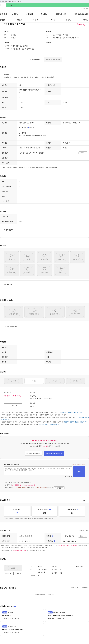Click the 통근버스 welfare icon

[x=11, y=257]
